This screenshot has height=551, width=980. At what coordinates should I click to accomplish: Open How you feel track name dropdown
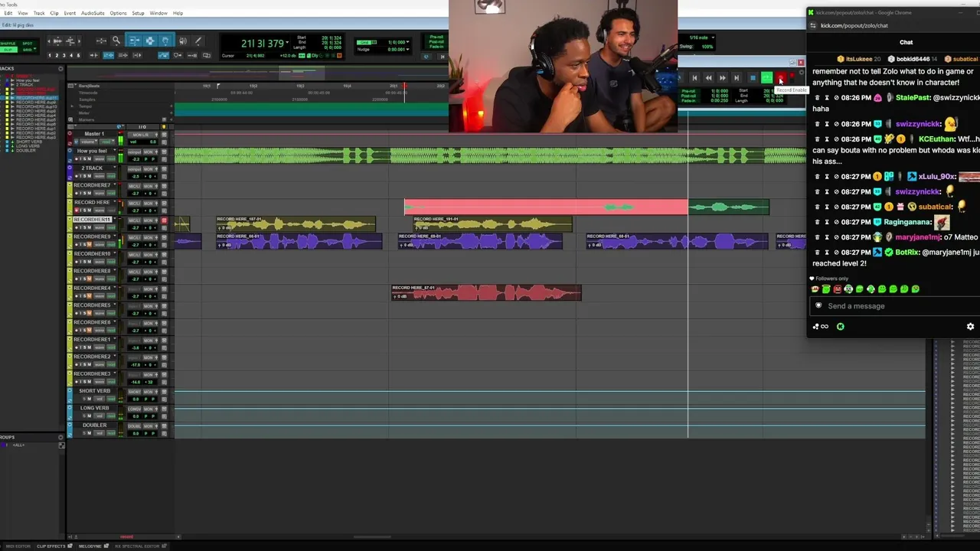(x=115, y=150)
